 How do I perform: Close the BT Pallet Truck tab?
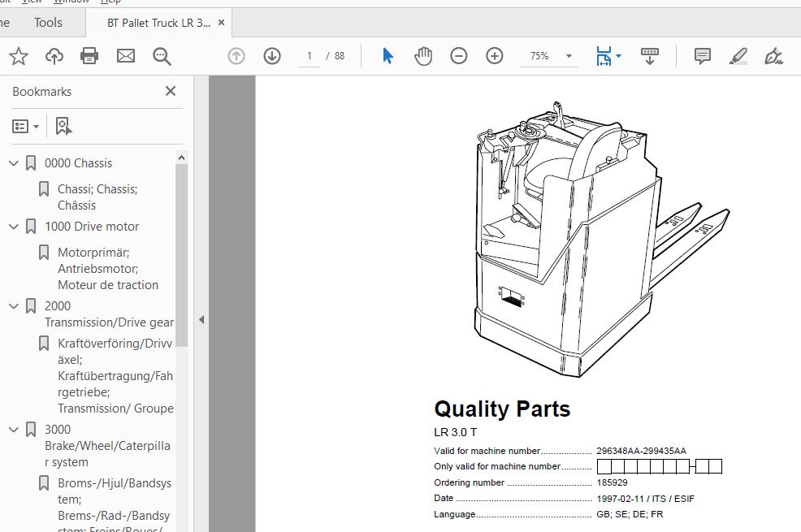pos(221,23)
